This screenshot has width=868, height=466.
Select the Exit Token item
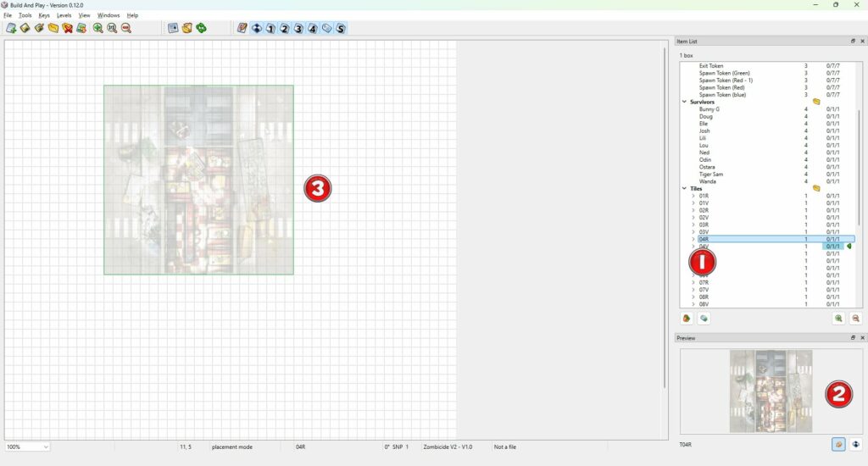[711, 66]
